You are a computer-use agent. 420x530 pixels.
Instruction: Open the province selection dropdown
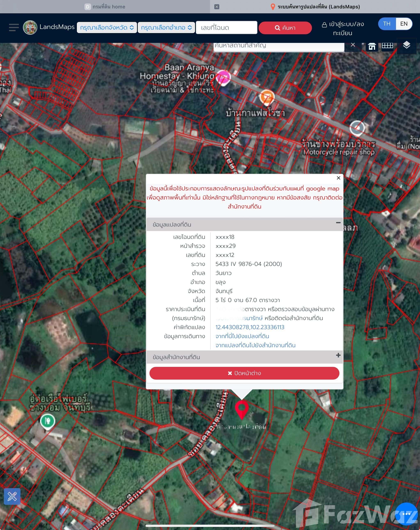[x=107, y=27]
